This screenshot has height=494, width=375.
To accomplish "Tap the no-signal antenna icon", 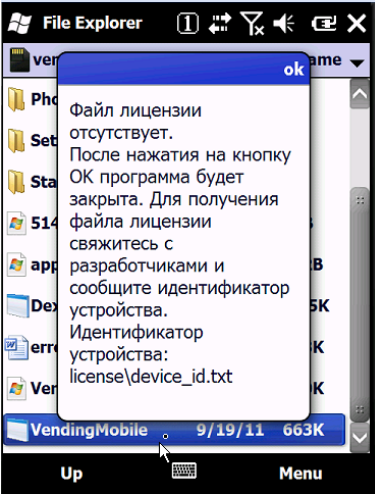I will (252, 23).
